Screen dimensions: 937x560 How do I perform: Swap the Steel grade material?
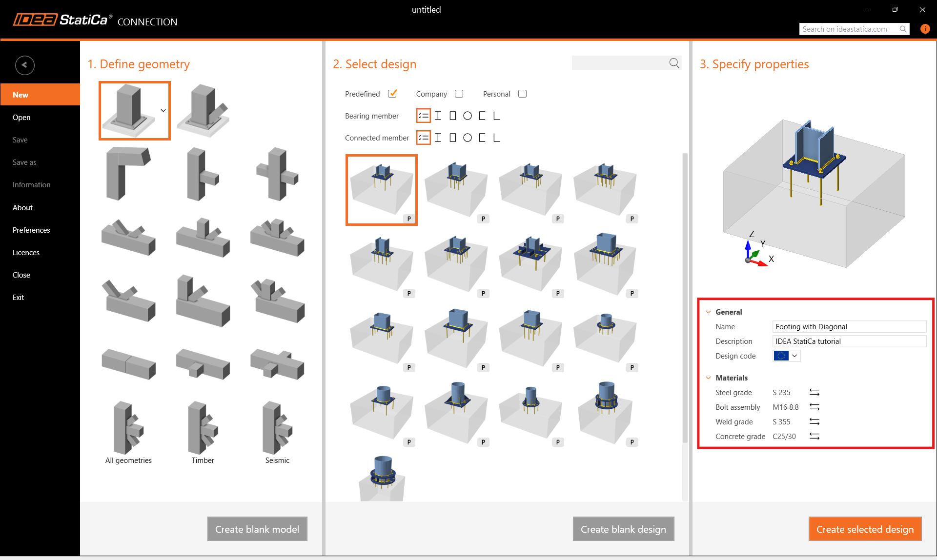pyautogui.click(x=815, y=392)
